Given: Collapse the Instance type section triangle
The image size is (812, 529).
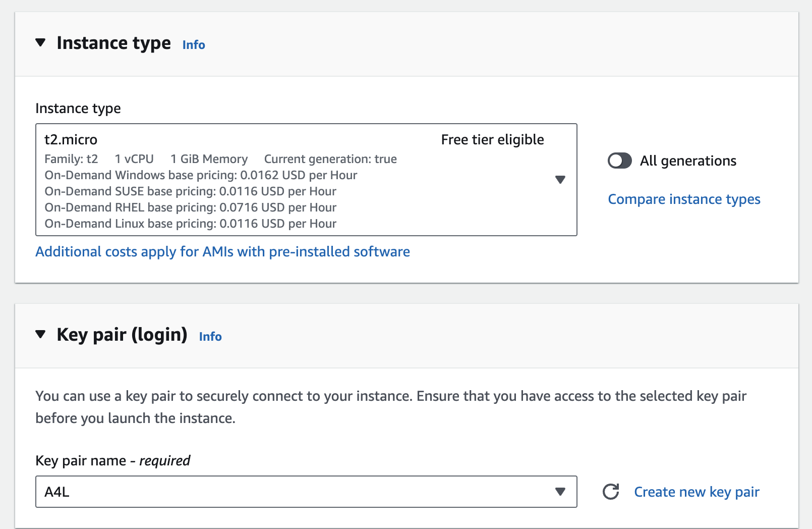Looking at the screenshot, I should [x=41, y=42].
